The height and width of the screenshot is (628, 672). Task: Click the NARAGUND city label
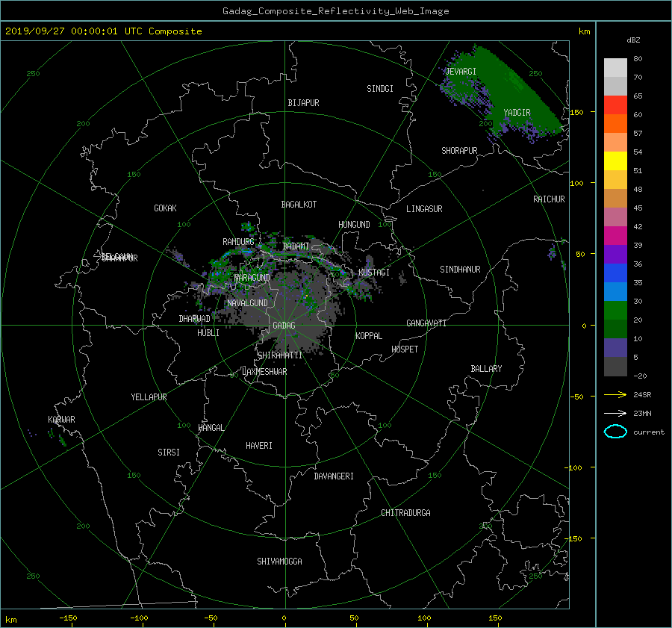252,277
